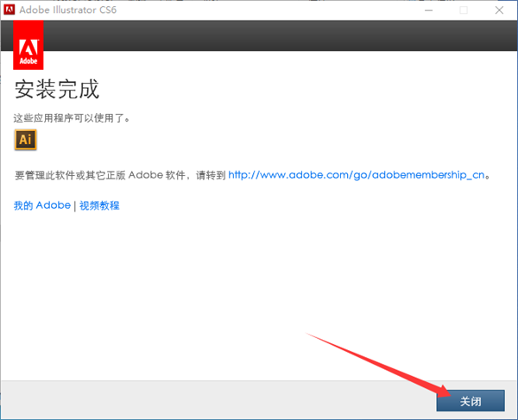Viewport: 518px width, 420px height.
Task: Click the 安装完成 heading text
Action: pos(56,89)
